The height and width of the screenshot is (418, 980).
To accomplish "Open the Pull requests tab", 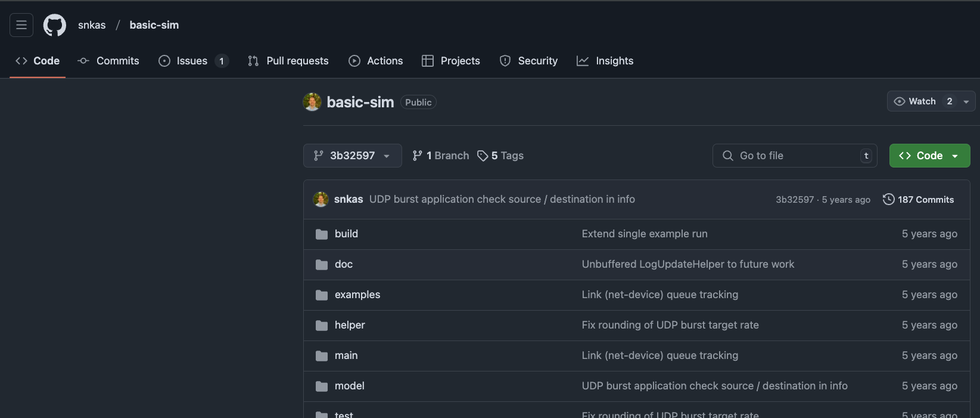I will click(x=288, y=61).
